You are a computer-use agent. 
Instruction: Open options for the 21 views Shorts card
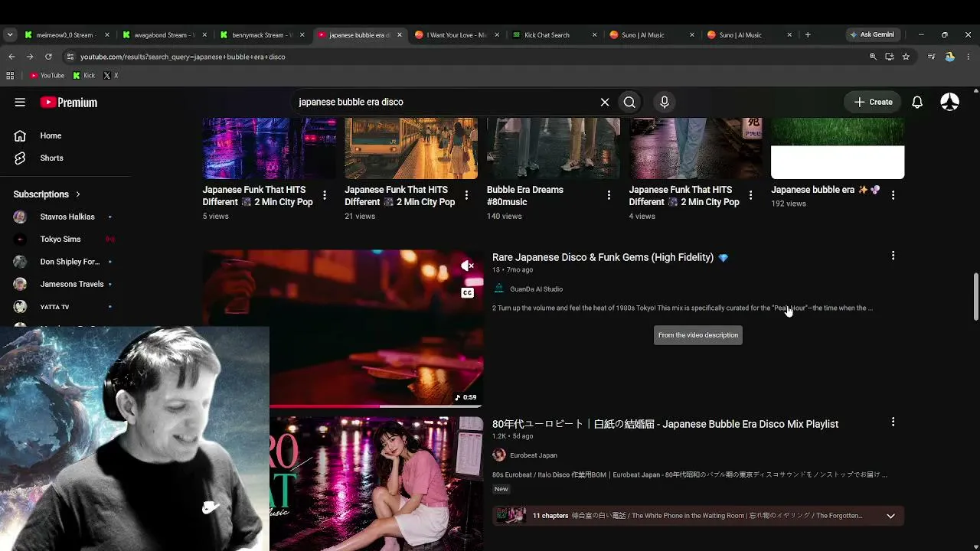coord(467,195)
